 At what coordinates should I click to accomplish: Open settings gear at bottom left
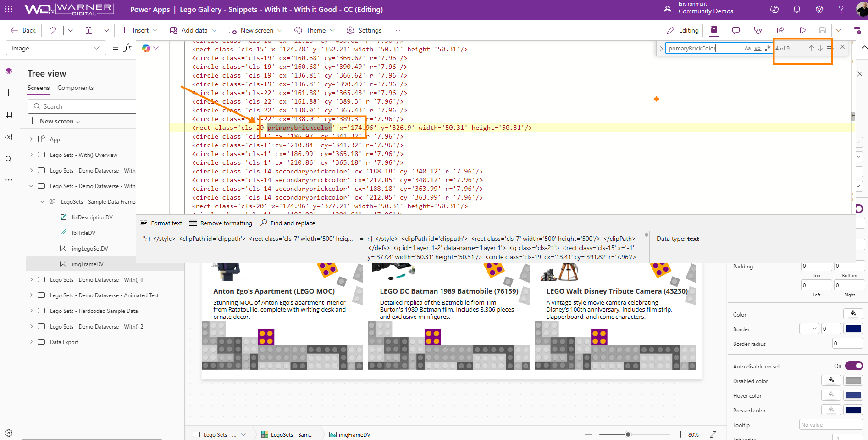pyautogui.click(x=9, y=433)
